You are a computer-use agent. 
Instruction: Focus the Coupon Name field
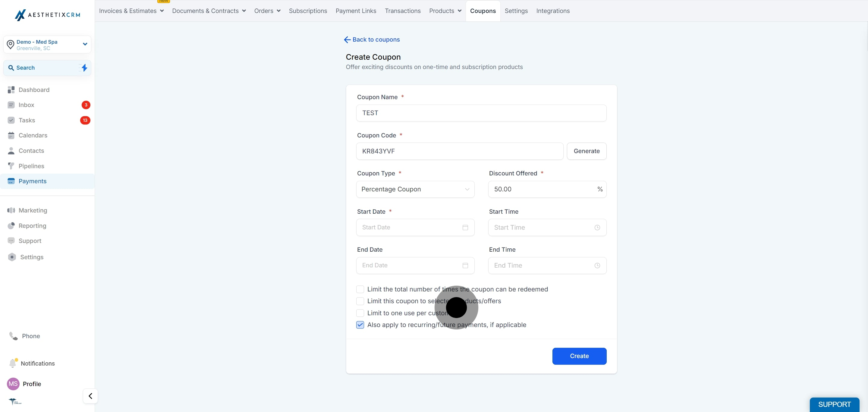(481, 113)
